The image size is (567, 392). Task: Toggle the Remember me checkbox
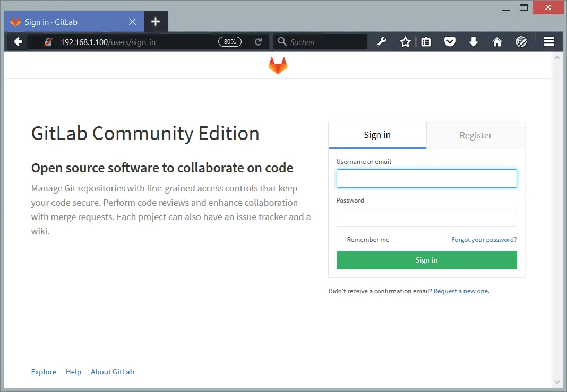click(341, 241)
